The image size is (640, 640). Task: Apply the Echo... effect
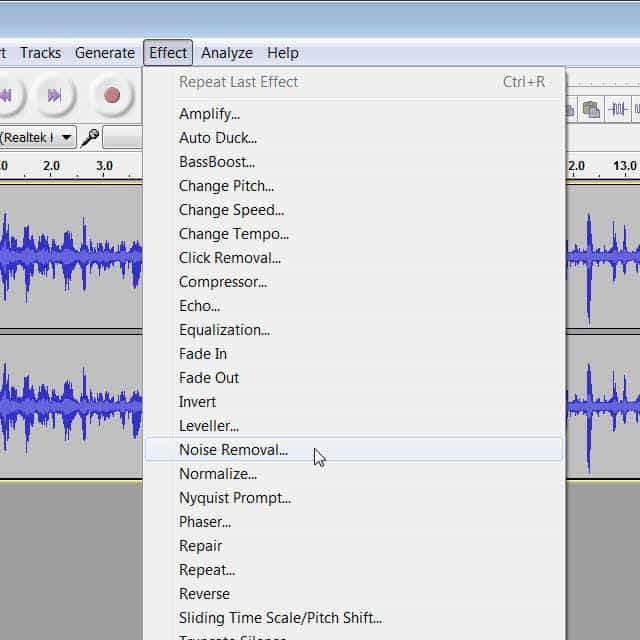tap(353, 306)
